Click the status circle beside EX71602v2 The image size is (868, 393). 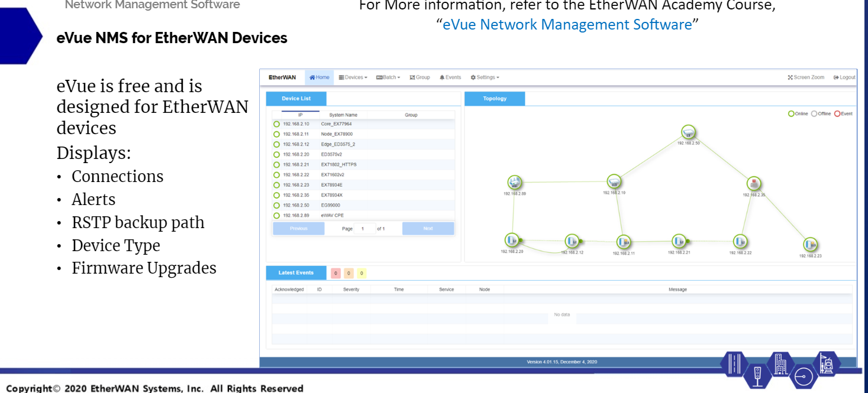point(276,175)
